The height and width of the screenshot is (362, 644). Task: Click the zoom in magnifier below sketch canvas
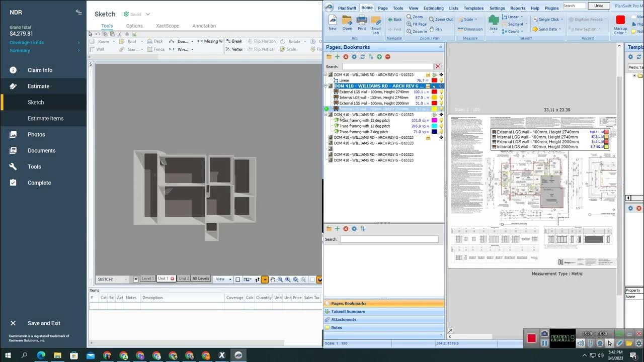[x=288, y=280]
